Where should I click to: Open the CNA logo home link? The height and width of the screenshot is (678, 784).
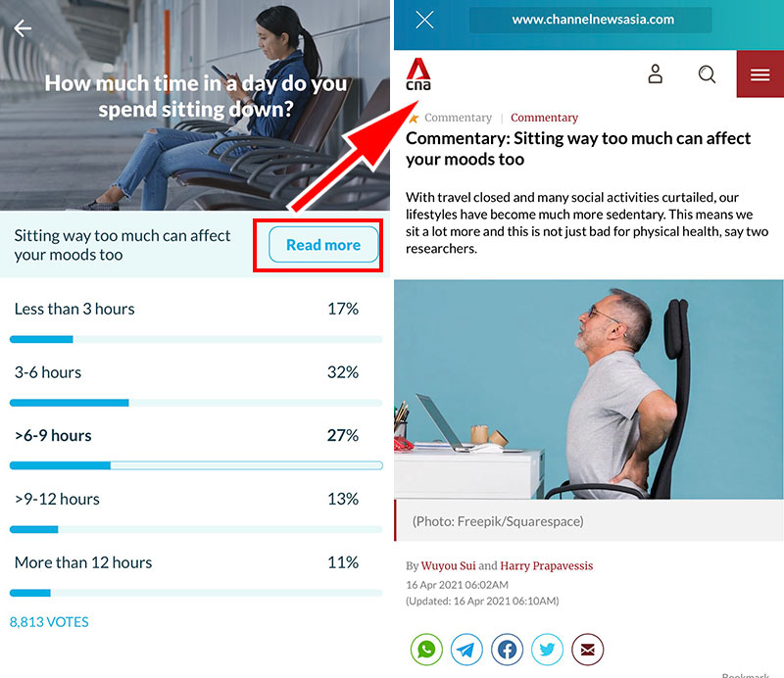click(x=418, y=74)
